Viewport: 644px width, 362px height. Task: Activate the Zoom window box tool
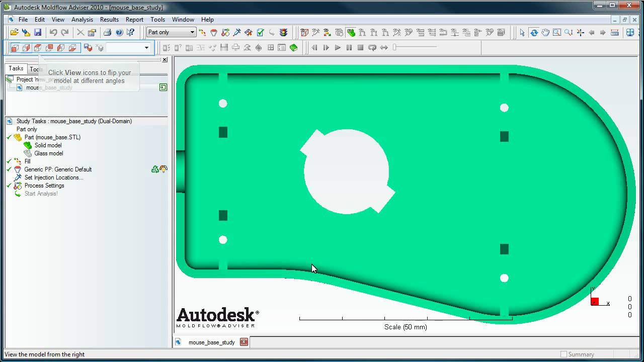(557, 33)
